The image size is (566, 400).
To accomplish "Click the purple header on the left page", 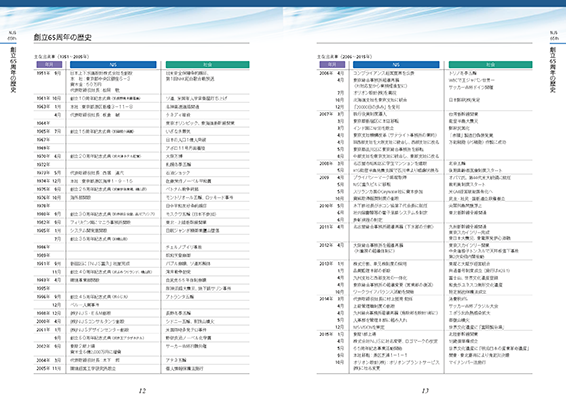I will tap(49, 65).
